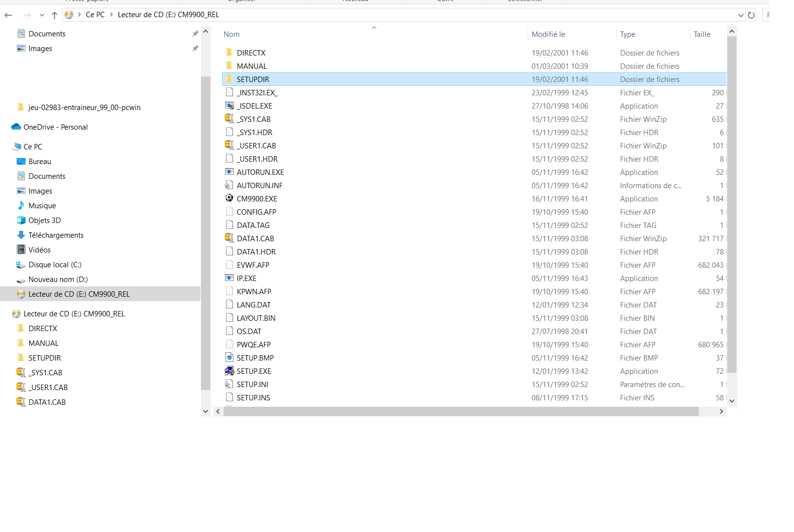Select the _SYS1.CAB archive icon in file list
Screen dimensions: 794x532
click(x=229, y=119)
